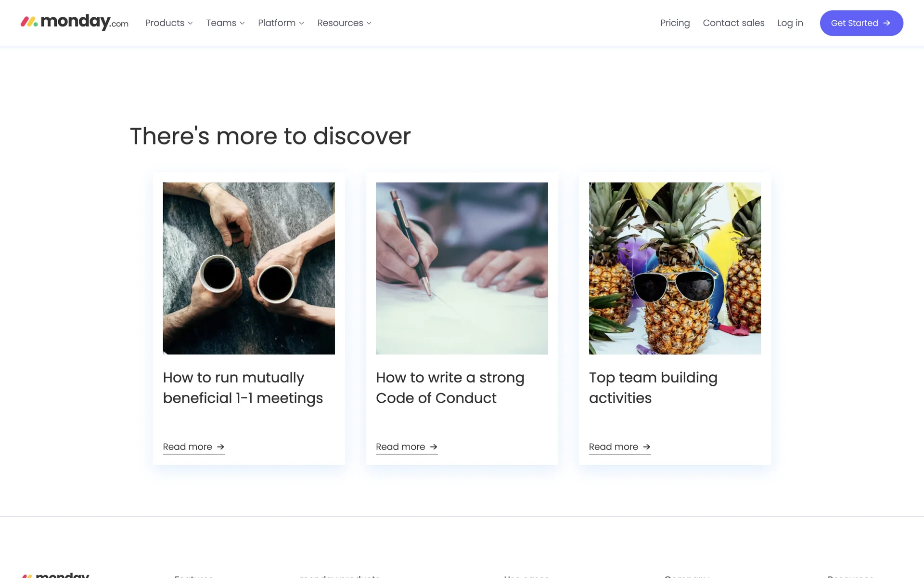Go to the Pricing page
Screen dimensions: 924x578
point(675,23)
